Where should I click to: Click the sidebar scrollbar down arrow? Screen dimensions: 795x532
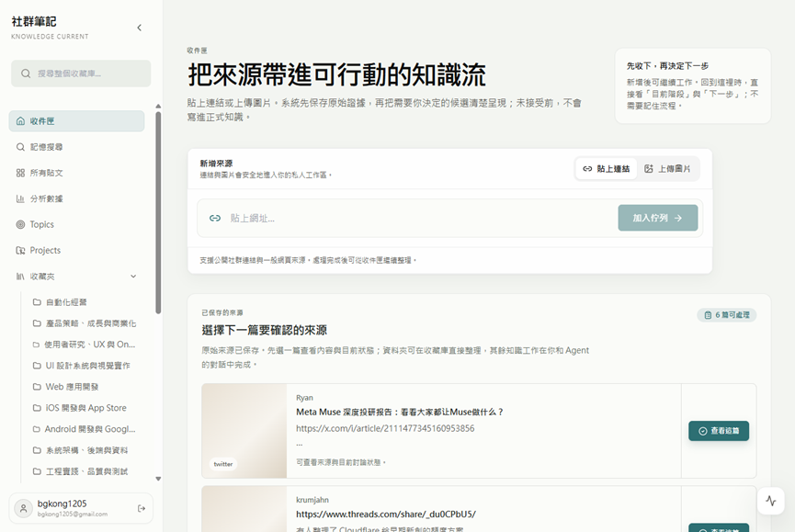click(x=158, y=479)
